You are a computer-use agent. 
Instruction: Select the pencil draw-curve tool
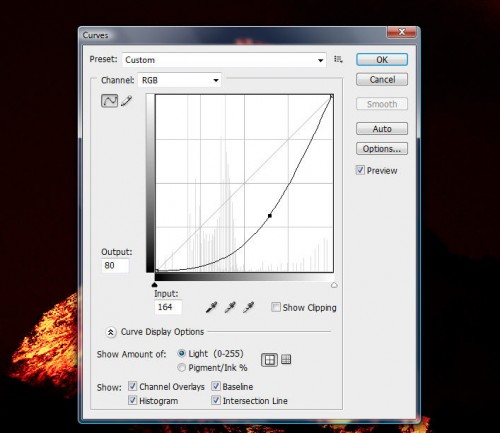[x=127, y=100]
